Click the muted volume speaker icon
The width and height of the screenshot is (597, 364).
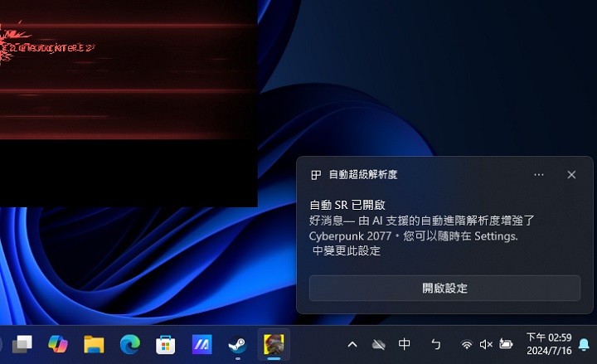486,345
